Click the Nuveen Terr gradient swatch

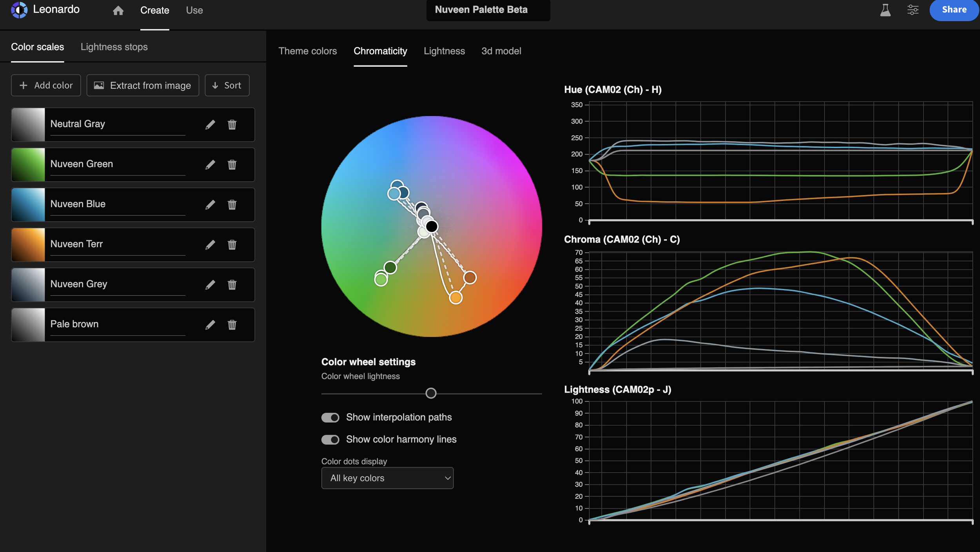click(28, 244)
